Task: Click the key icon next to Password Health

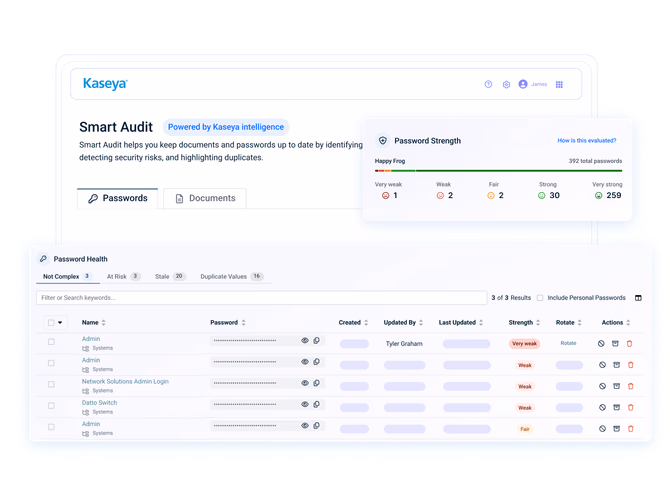Action: (43, 259)
